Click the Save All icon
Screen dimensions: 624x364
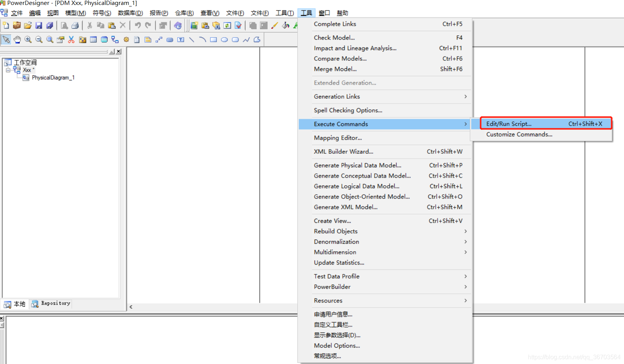coord(50,25)
